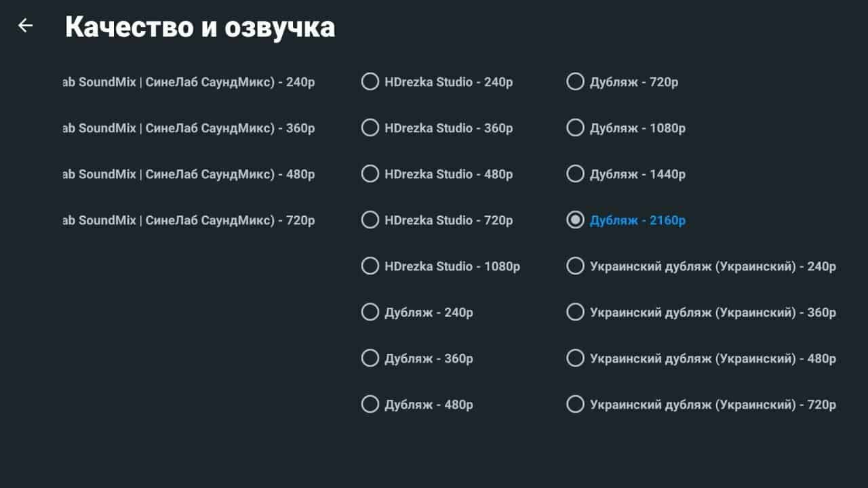The image size is (868, 488).
Task: Go back using the arrow icon
Action: [25, 26]
